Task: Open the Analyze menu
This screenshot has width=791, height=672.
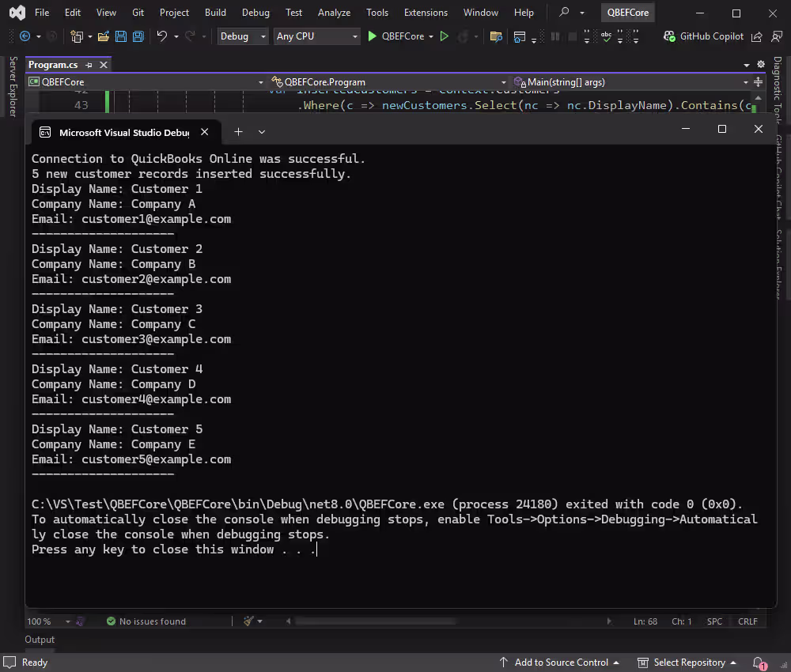Action: pyautogui.click(x=334, y=13)
